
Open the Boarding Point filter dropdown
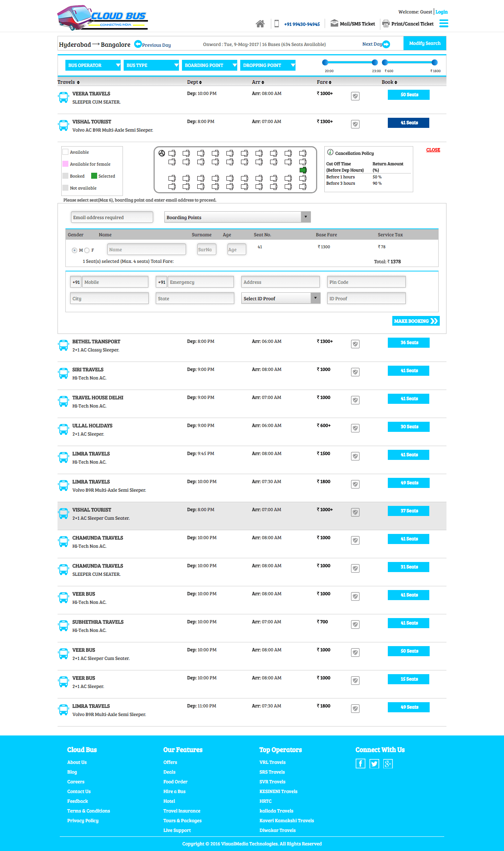tap(210, 65)
